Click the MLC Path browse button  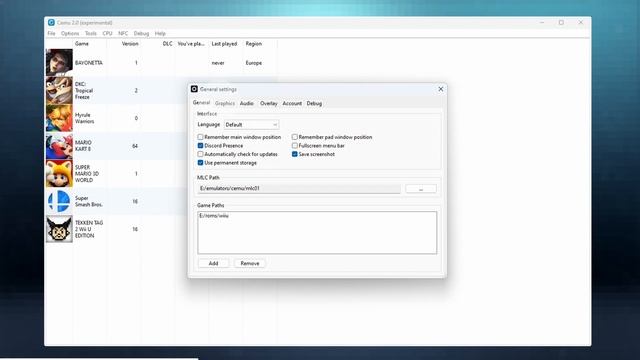tap(421, 189)
